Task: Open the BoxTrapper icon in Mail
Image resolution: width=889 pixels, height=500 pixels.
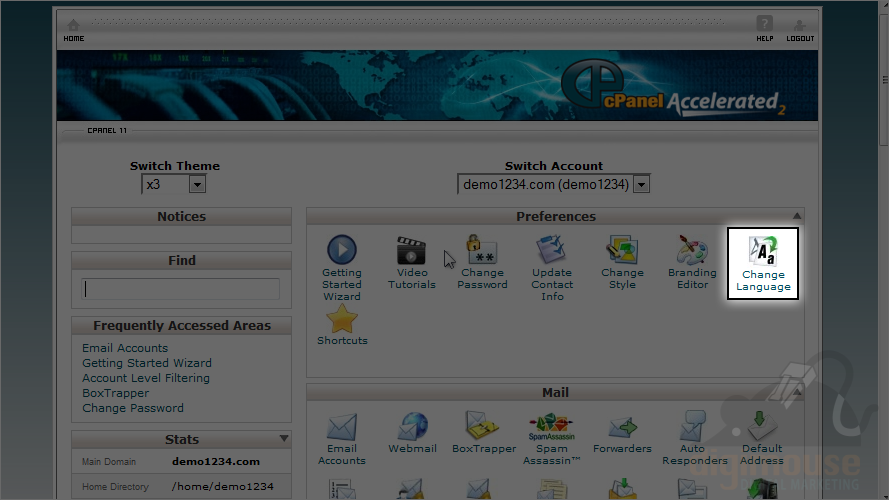Action: click(484, 433)
